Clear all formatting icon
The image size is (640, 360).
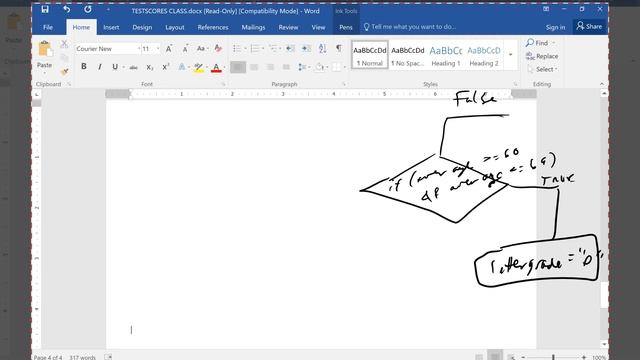pyautogui.click(x=218, y=49)
